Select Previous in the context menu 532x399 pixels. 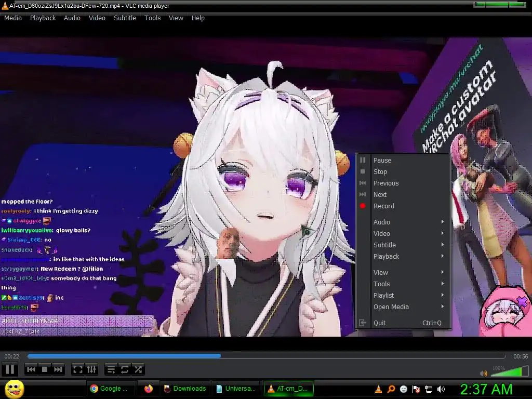pos(403,183)
